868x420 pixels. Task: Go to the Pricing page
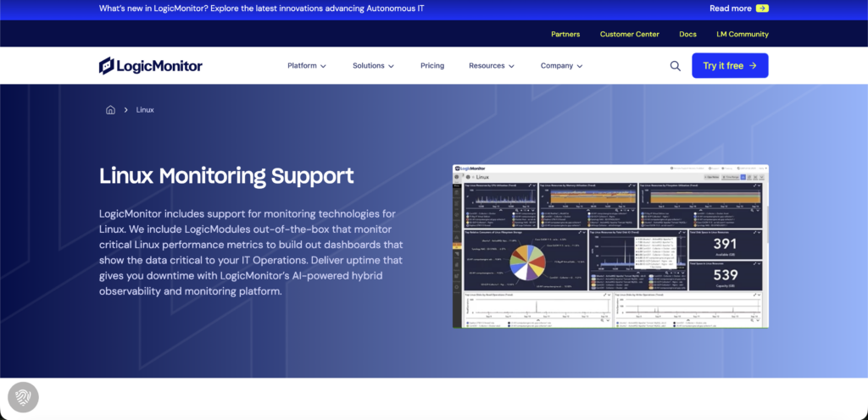pos(432,66)
